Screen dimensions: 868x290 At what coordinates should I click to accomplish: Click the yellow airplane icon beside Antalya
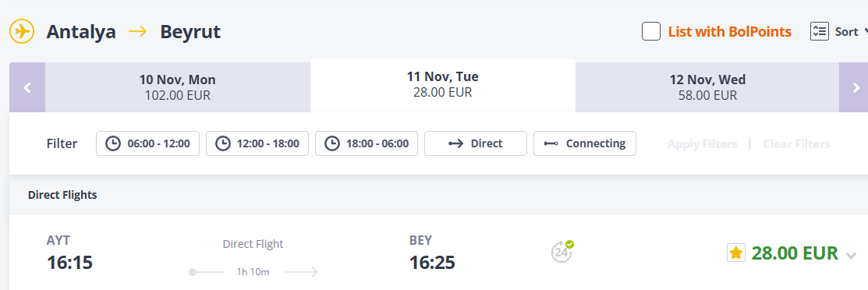coord(22,31)
